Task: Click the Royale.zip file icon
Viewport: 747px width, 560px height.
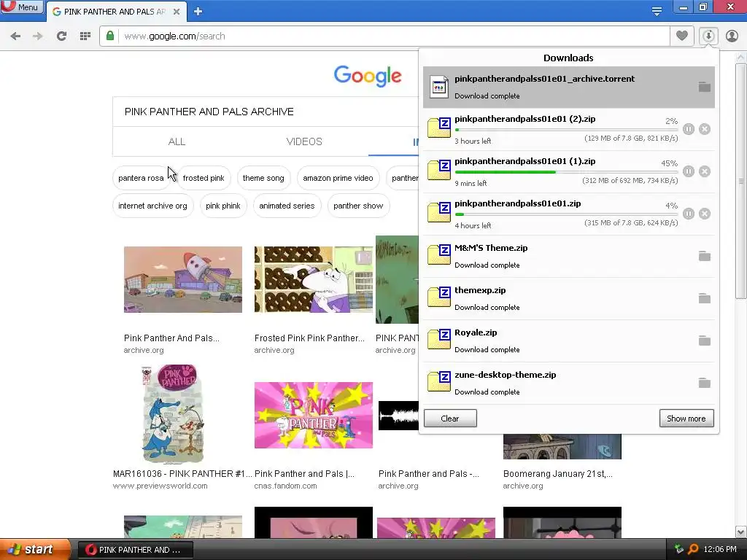Action: coord(438,339)
